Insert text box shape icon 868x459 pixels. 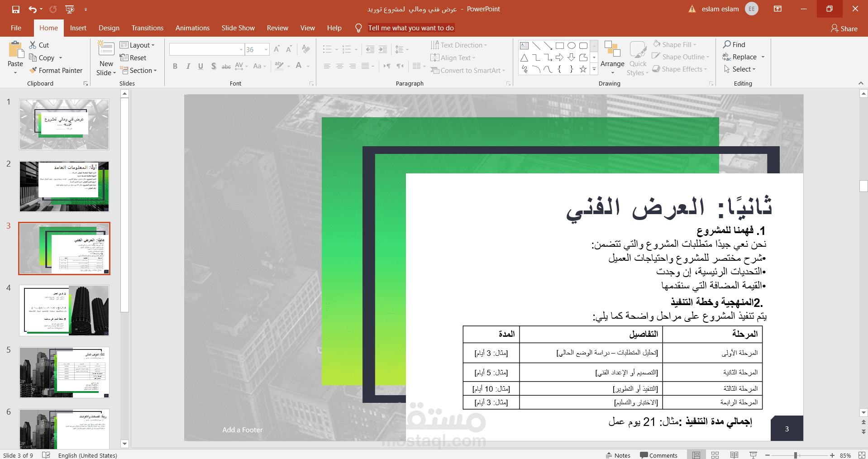pyautogui.click(x=525, y=45)
